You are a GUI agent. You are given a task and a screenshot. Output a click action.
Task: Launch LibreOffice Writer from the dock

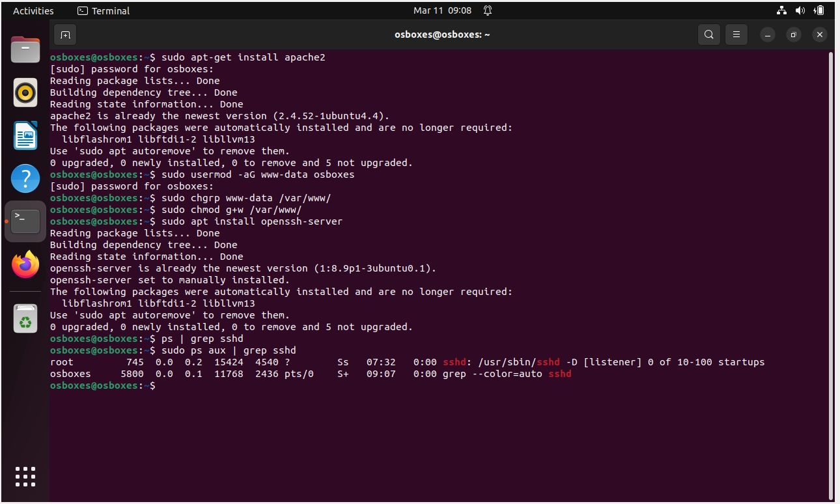tap(25, 135)
